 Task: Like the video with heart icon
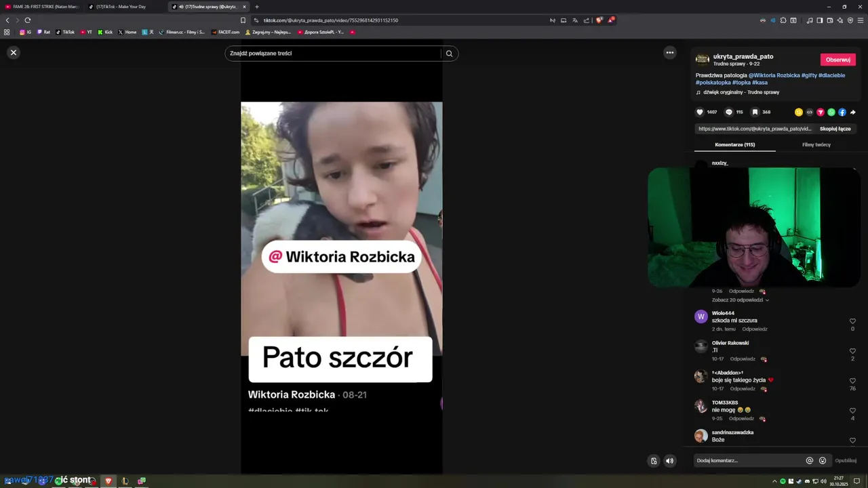click(700, 112)
